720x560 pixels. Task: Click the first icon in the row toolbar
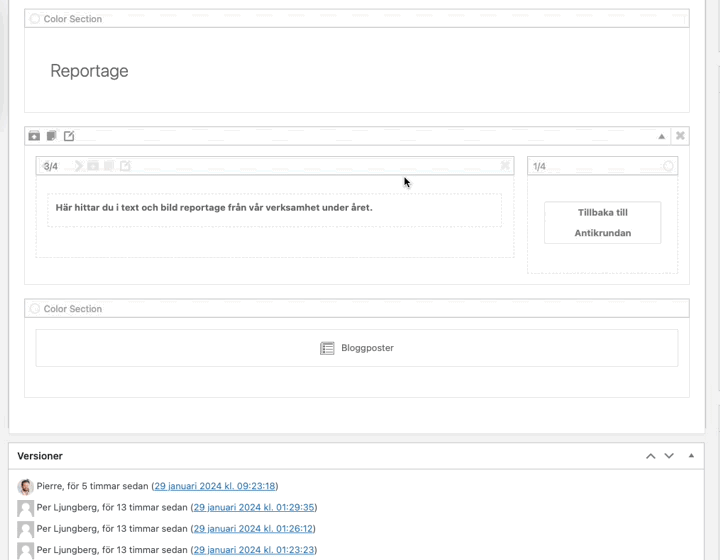(34, 136)
